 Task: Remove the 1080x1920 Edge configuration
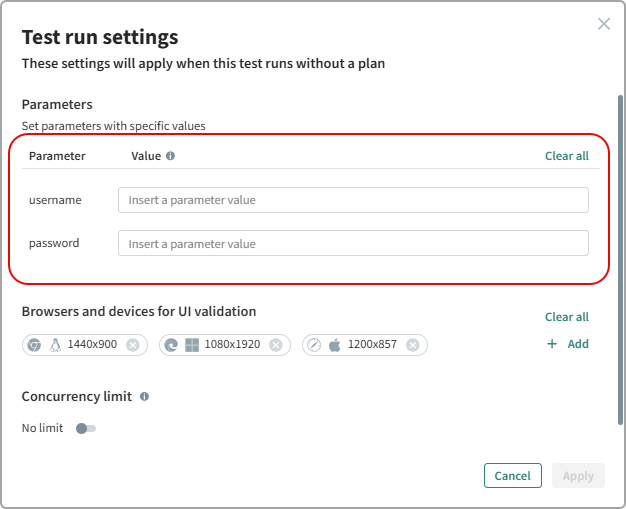tap(276, 345)
